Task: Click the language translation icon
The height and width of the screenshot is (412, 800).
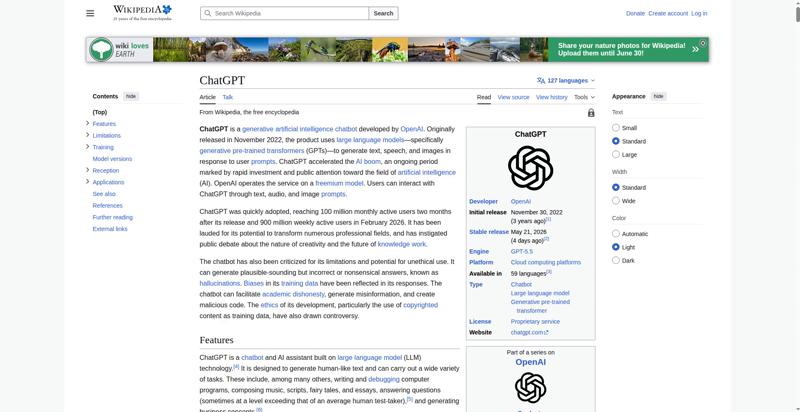Action: coord(541,81)
